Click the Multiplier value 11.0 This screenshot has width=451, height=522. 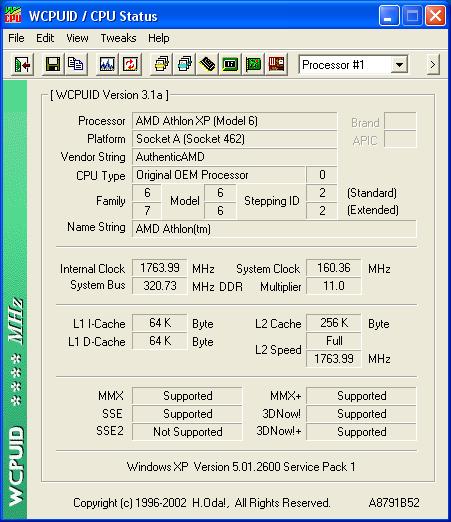tap(333, 286)
